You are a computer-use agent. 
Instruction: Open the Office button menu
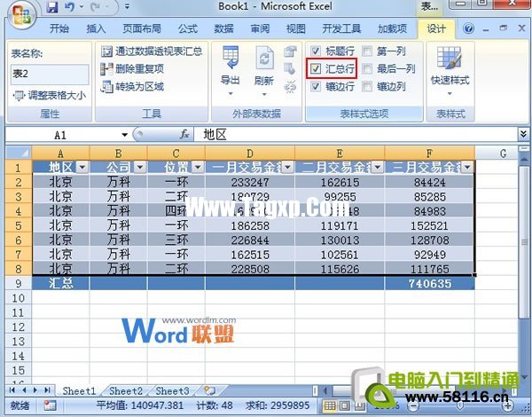pyautogui.click(x=22, y=14)
